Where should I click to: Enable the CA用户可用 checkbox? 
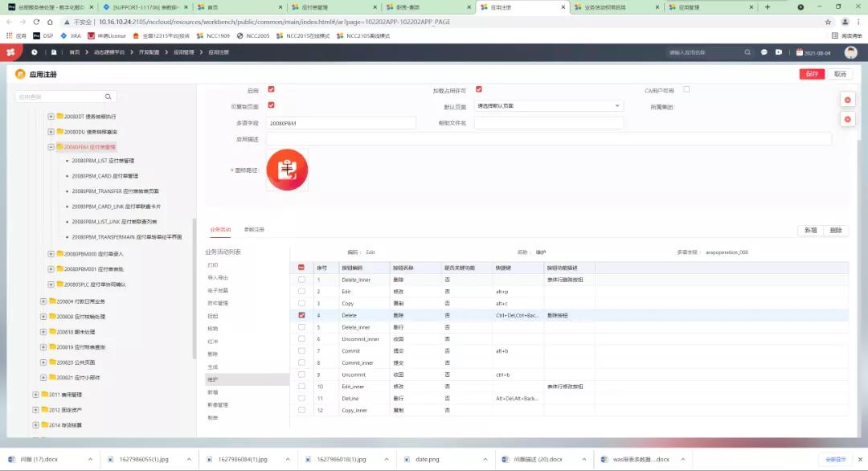[686, 89]
